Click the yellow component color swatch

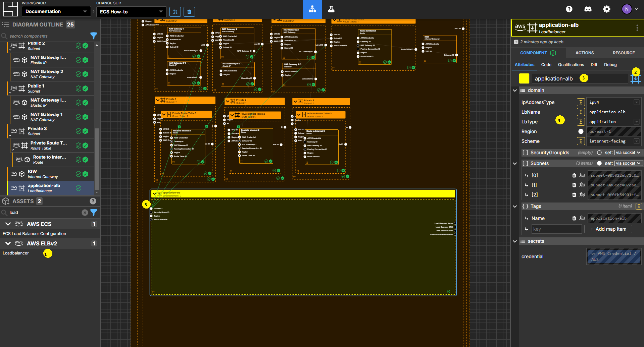coord(524,78)
